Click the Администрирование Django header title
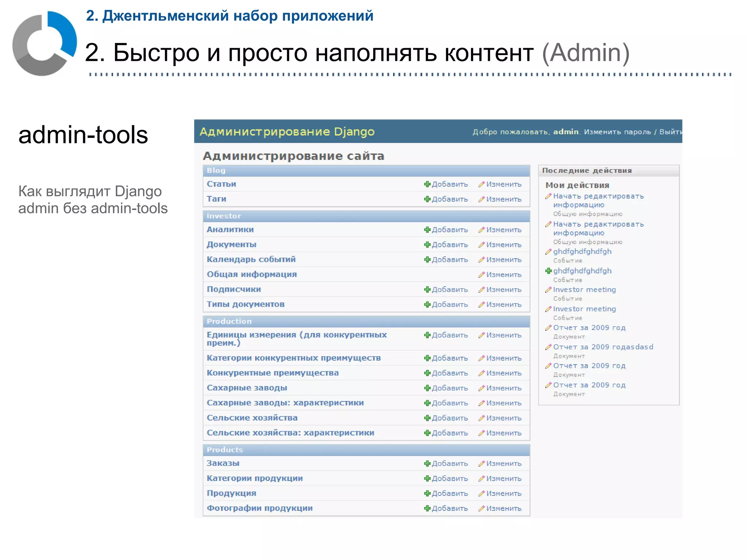 pyautogui.click(x=287, y=132)
